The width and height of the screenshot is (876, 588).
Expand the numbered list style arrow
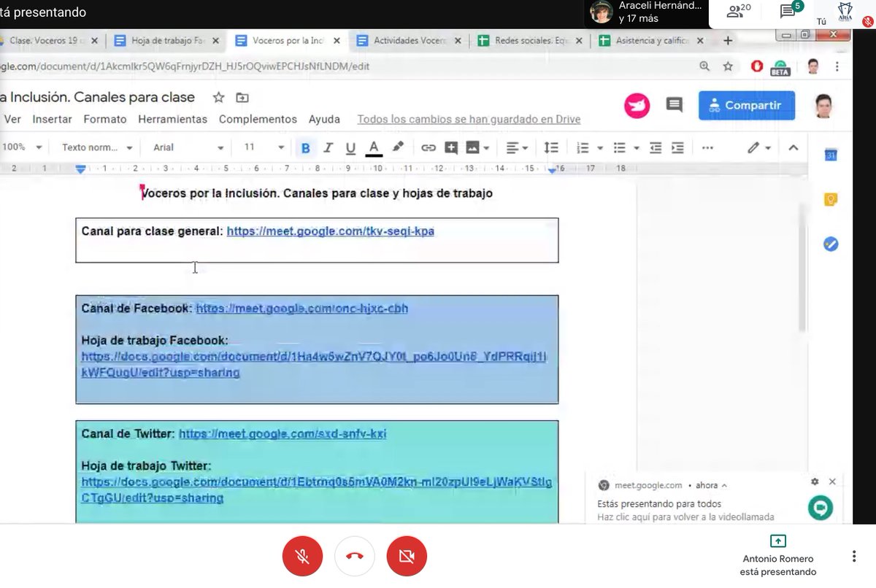coord(600,147)
